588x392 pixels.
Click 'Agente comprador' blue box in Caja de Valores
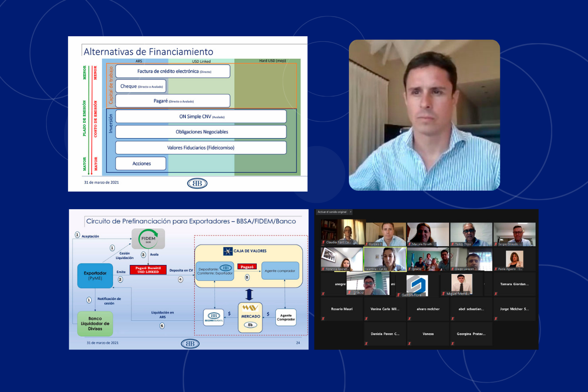[x=280, y=270]
